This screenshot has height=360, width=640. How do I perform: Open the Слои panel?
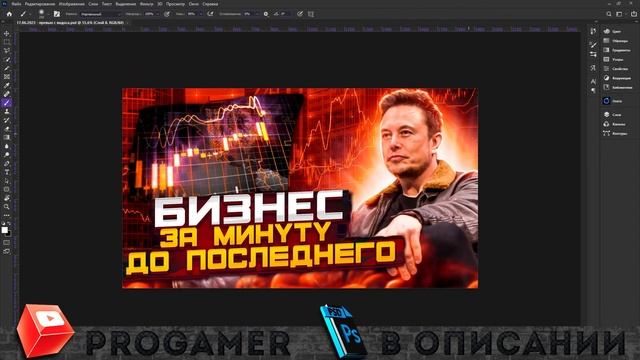612,115
